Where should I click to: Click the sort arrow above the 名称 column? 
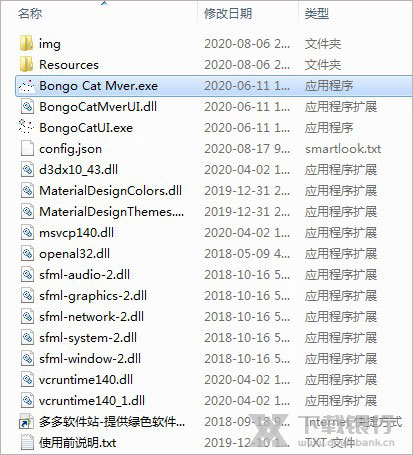(x=104, y=3)
